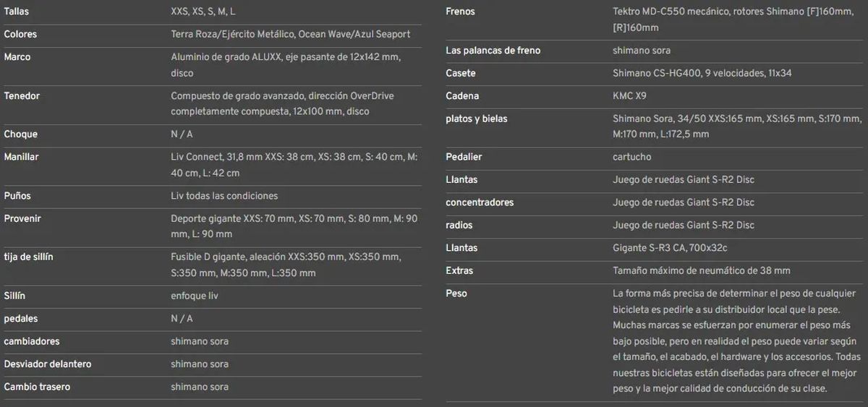Select the concentradores row label
The width and height of the screenshot is (868, 407).
[480, 202]
